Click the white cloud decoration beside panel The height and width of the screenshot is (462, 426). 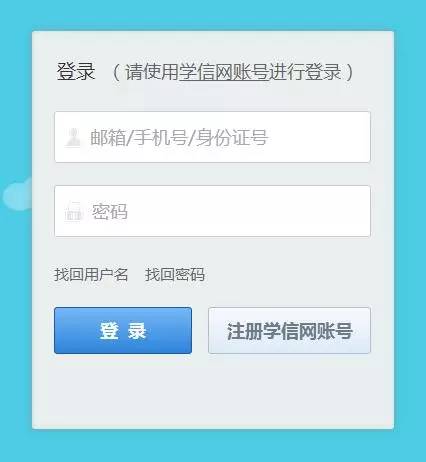click(17, 195)
